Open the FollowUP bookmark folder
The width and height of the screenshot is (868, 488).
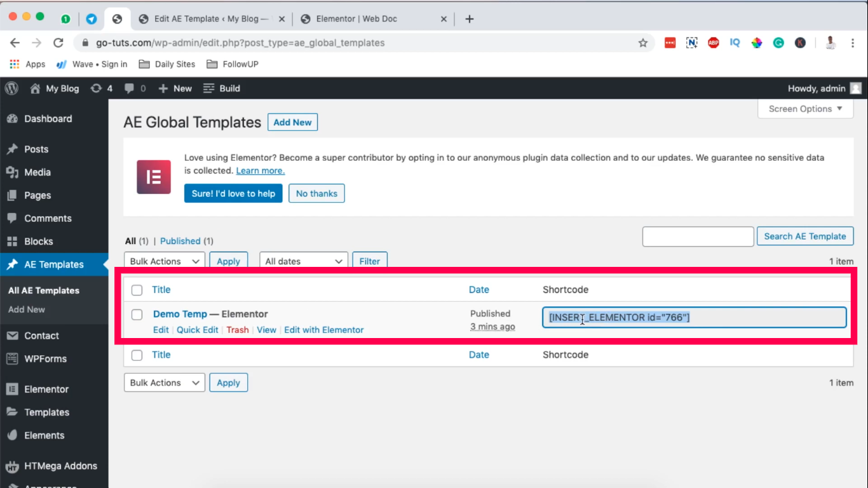(233, 64)
